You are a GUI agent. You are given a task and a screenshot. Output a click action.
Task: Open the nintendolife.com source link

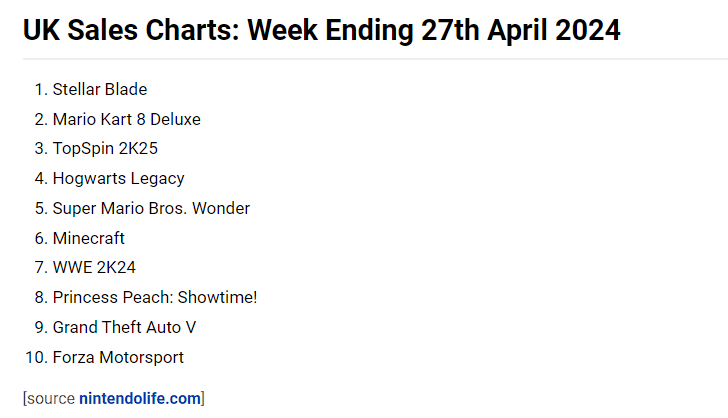139,398
